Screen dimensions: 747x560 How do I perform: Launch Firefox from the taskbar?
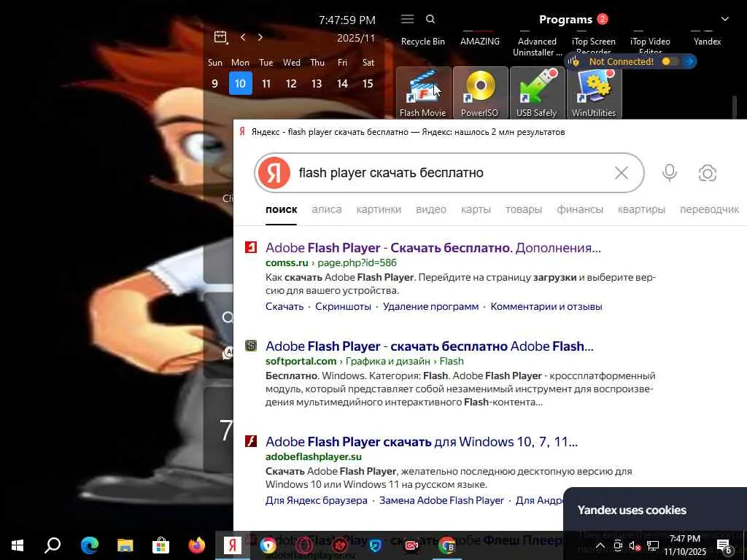pyautogui.click(x=196, y=545)
